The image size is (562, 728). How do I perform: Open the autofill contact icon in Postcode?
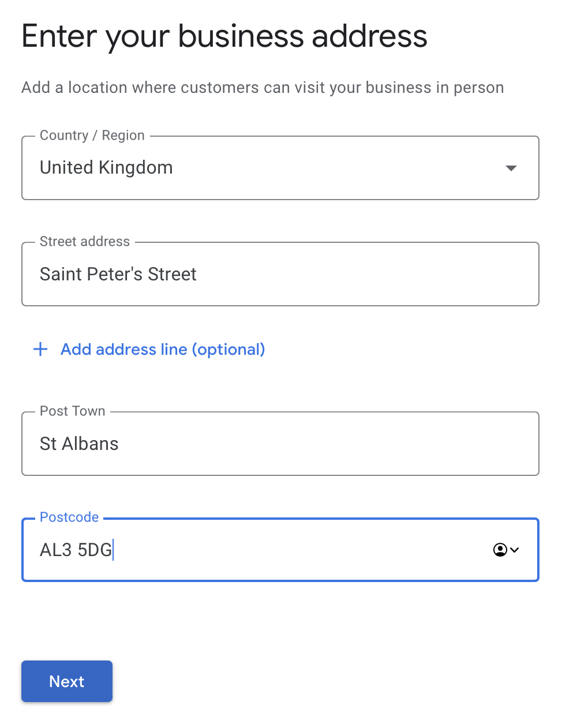[x=500, y=550]
